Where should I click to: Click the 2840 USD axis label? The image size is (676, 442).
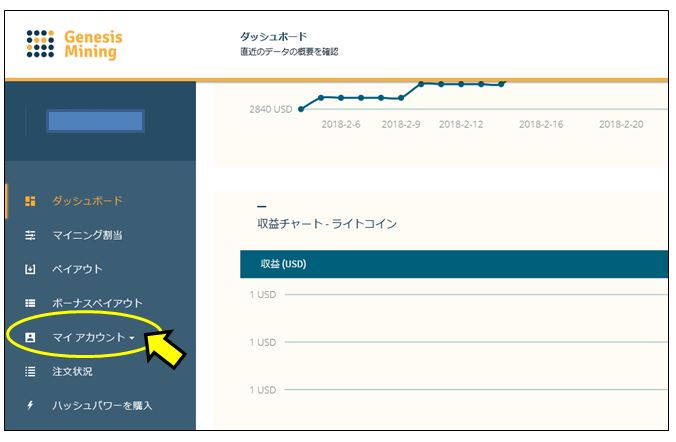point(271,109)
